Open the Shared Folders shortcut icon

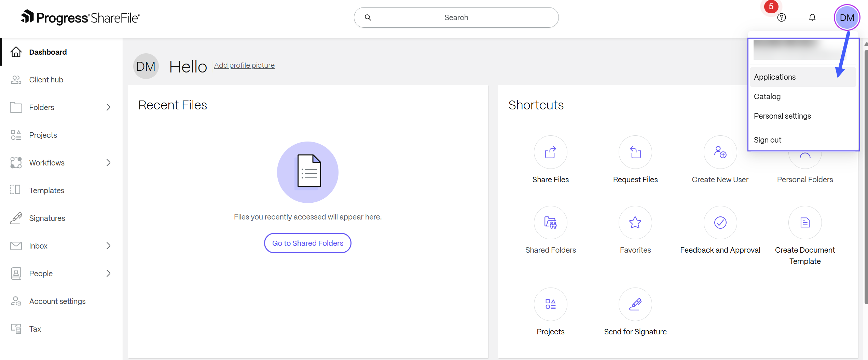[550, 222]
